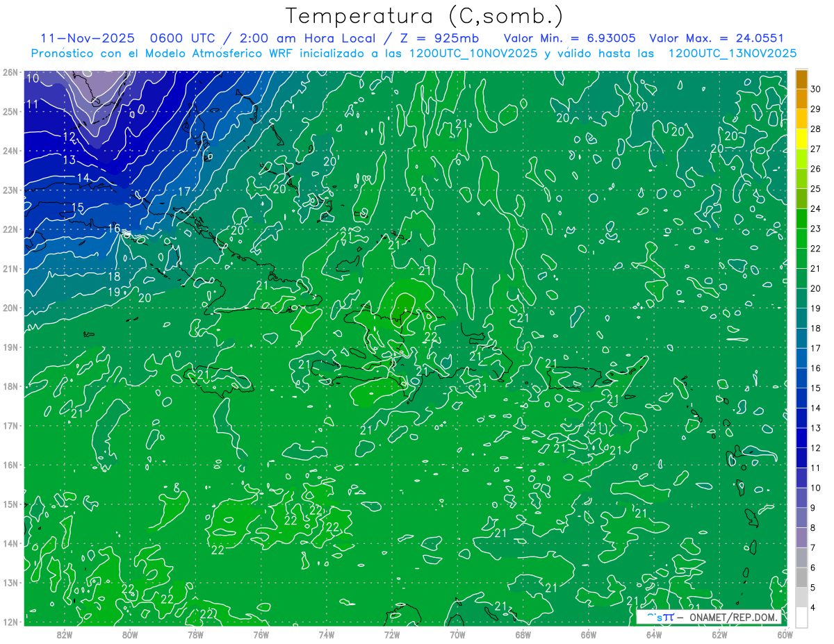The image size is (834, 644).
Task: Pick the blue color bar swatch labeled 14
Action: pos(801,398)
